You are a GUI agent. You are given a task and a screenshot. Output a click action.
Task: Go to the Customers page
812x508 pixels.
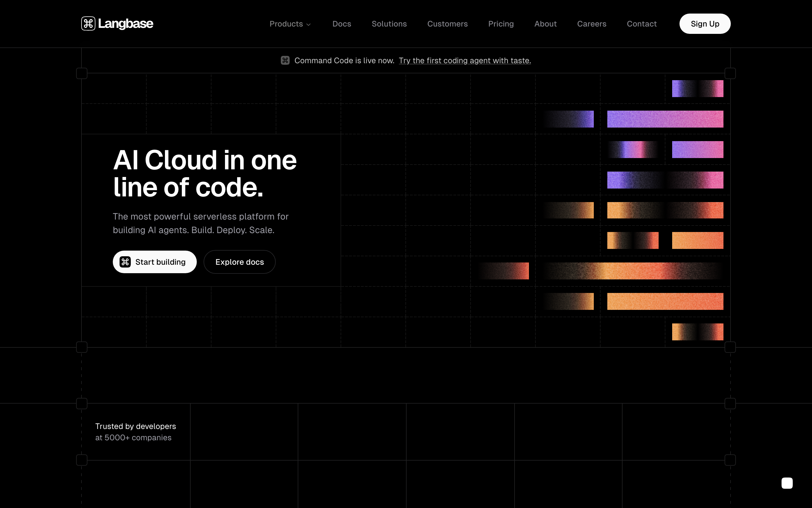pos(447,24)
